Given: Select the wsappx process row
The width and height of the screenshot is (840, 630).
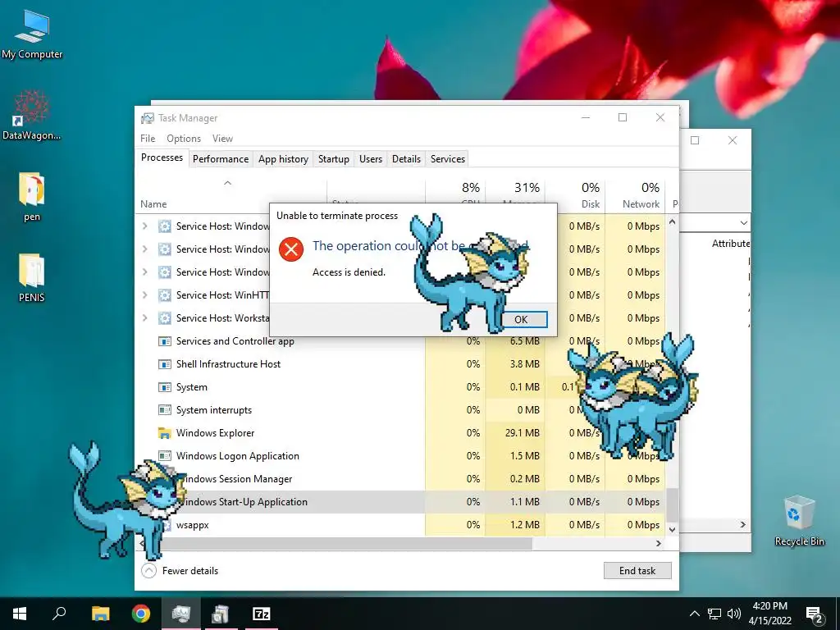Looking at the screenshot, I should pos(400,525).
